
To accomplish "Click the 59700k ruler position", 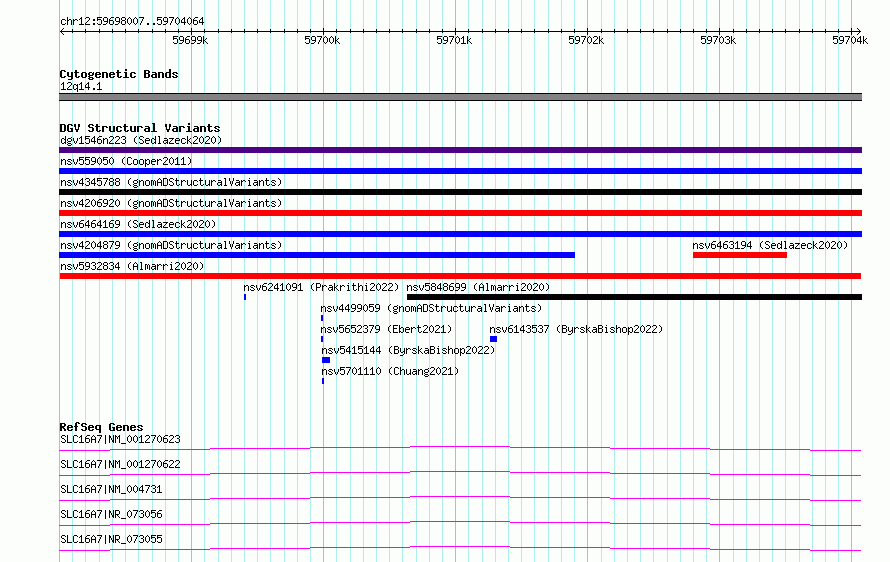I will pyautogui.click(x=322, y=40).
